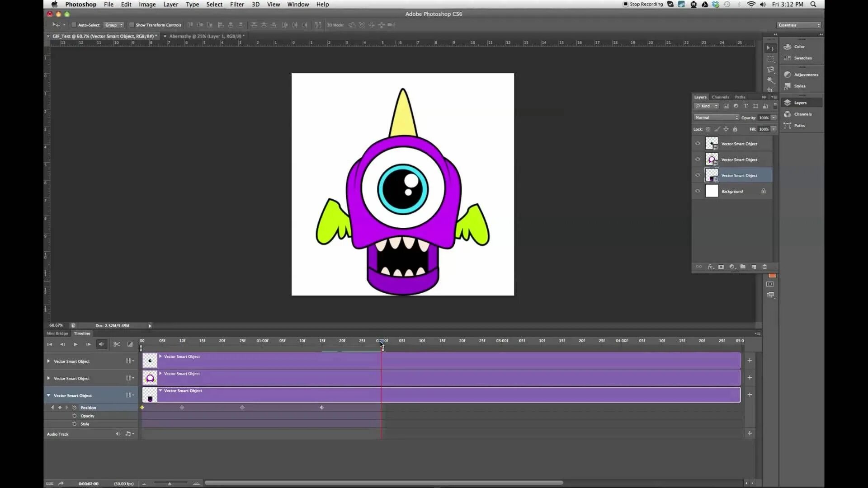Screen dimensions: 868x488
Task: Click the Position stopwatch keyframe toggle
Action: click(75, 408)
